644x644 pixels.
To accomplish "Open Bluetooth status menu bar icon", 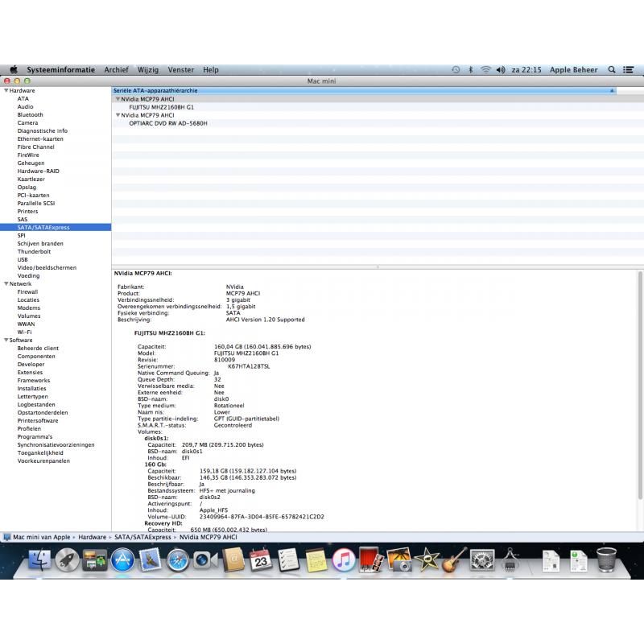I will [471, 69].
